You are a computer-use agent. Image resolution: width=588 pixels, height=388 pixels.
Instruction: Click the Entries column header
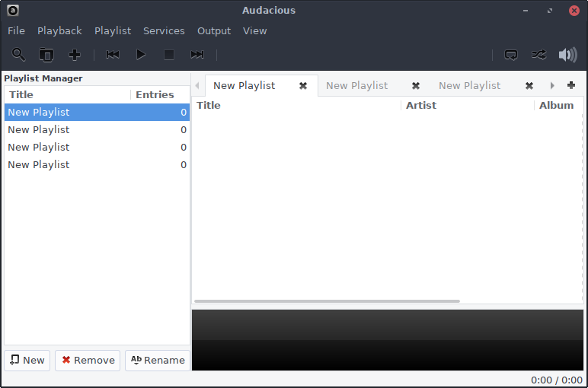click(x=160, y=94)
